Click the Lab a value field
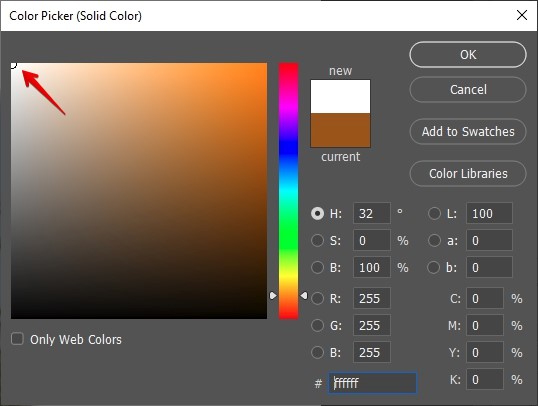This screenshot has width=538, height=406. [489, 240]
